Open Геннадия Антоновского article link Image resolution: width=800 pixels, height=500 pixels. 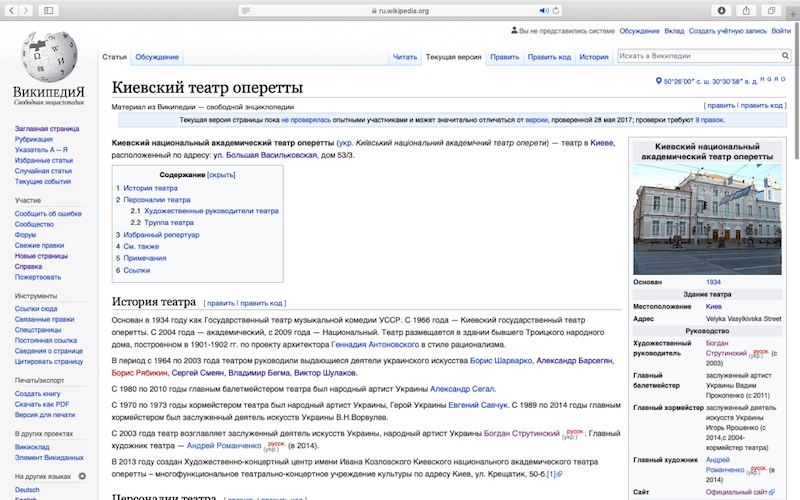tap(375, 344)
